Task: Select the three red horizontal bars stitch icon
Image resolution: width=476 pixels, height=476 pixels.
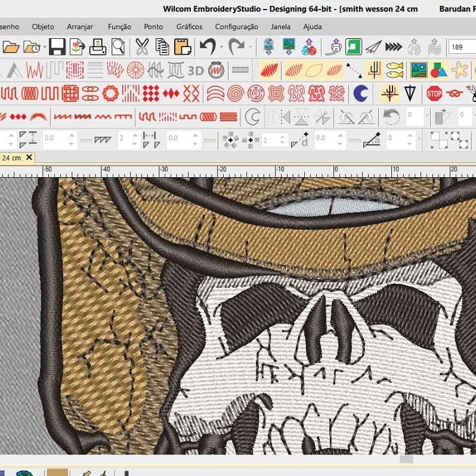Action: coord(228,117)
